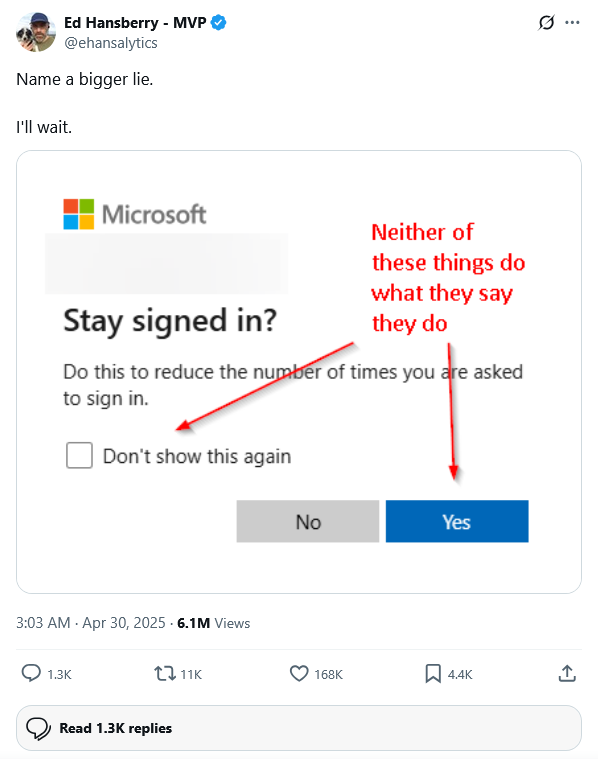The height and width of the screenshot is (759, 598).
Task: Open the three-dot more options menu
Action: [x=572, y=22]
